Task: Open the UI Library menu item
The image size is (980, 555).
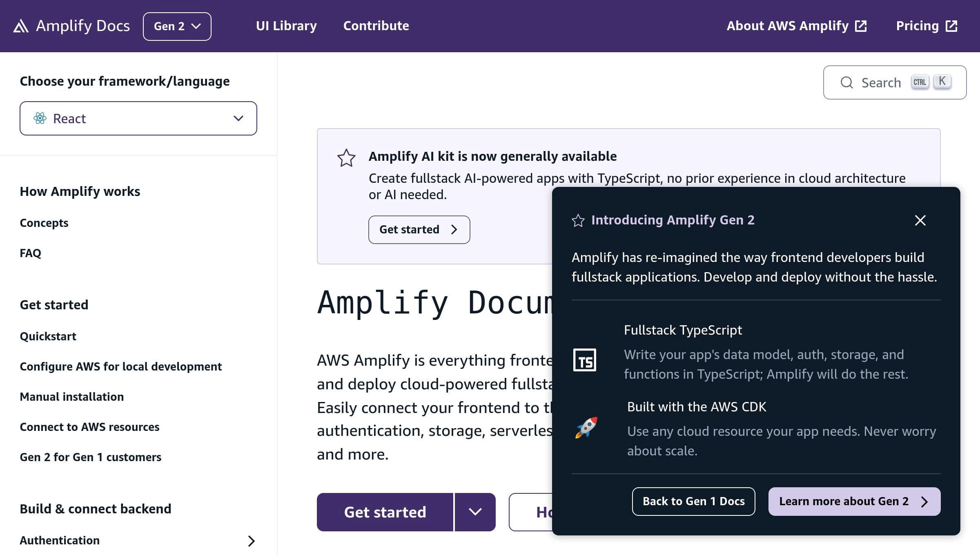Action: pos(286,26)
